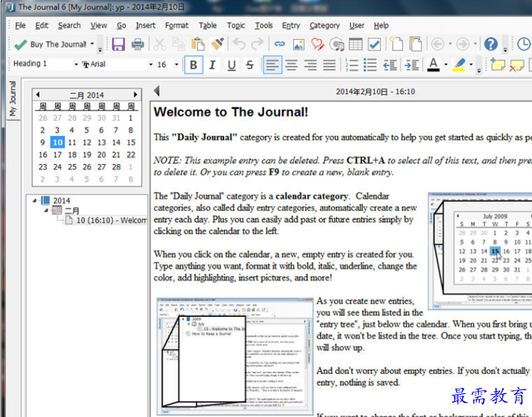Viewport: 532px width, 417px height.
Task: Click the navigate back arrow icon
Action: coord(438,44)
